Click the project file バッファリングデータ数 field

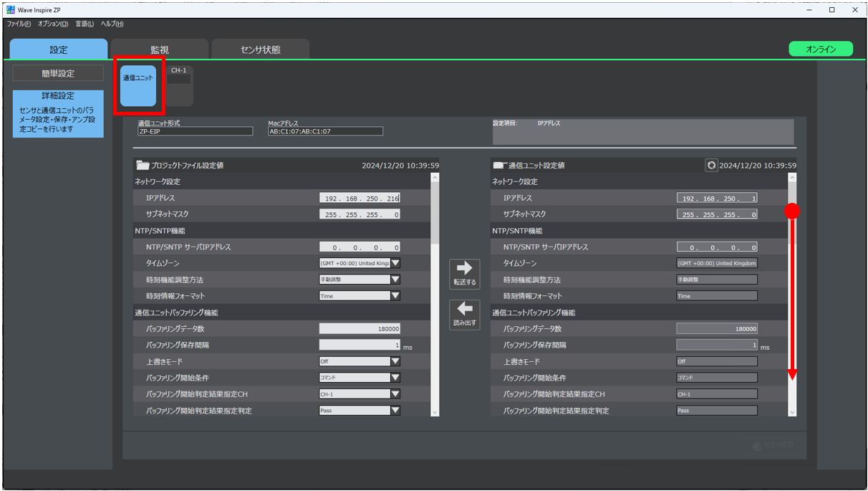[x=360, y=329]
